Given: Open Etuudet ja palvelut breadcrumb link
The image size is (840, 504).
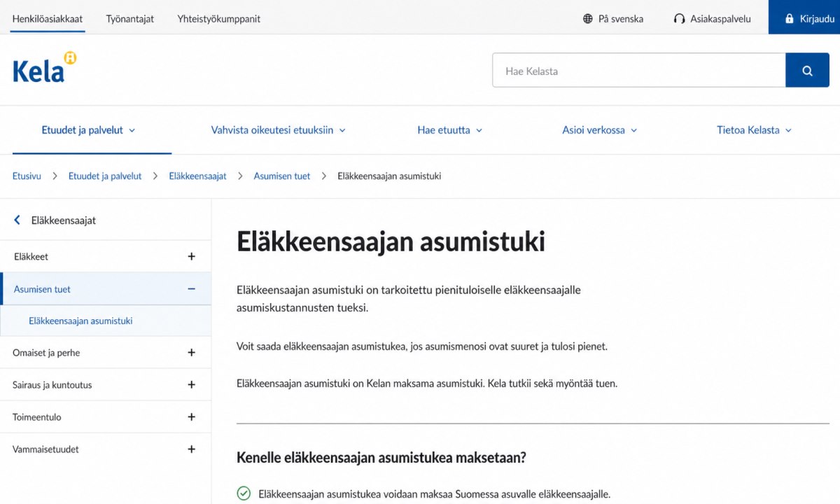Looking at the screenshot, I should tap(105, 176).
